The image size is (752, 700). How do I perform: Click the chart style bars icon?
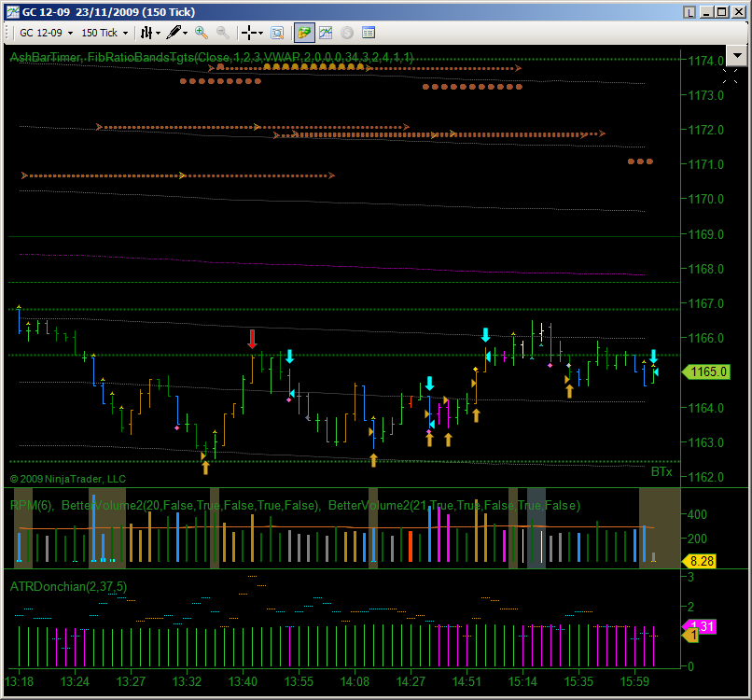click(146, 33)
